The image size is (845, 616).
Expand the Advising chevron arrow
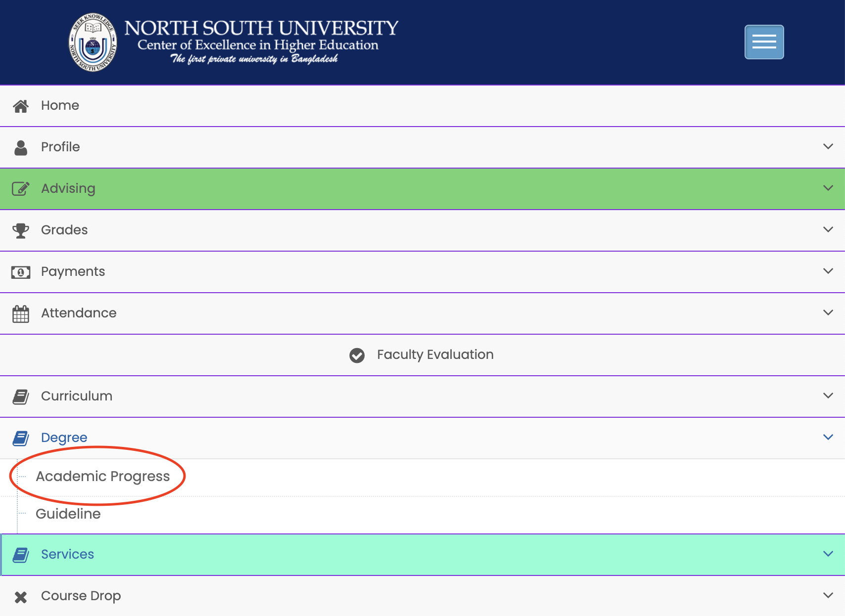pos(828,188)
